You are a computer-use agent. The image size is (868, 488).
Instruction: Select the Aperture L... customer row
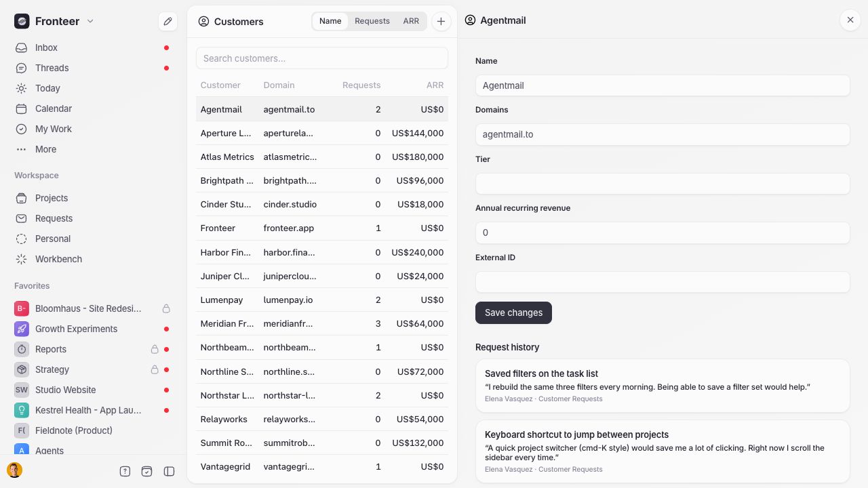coord(322,133)
